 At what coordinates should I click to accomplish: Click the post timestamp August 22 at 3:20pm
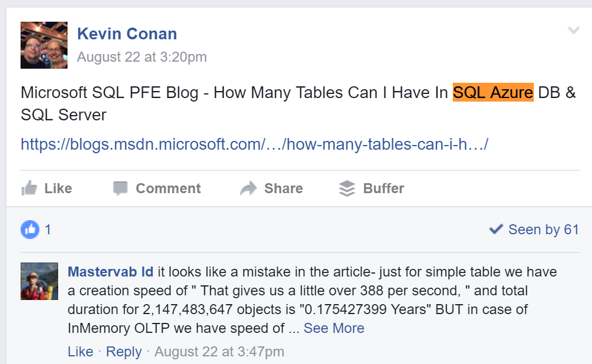[x=142, y=57]
